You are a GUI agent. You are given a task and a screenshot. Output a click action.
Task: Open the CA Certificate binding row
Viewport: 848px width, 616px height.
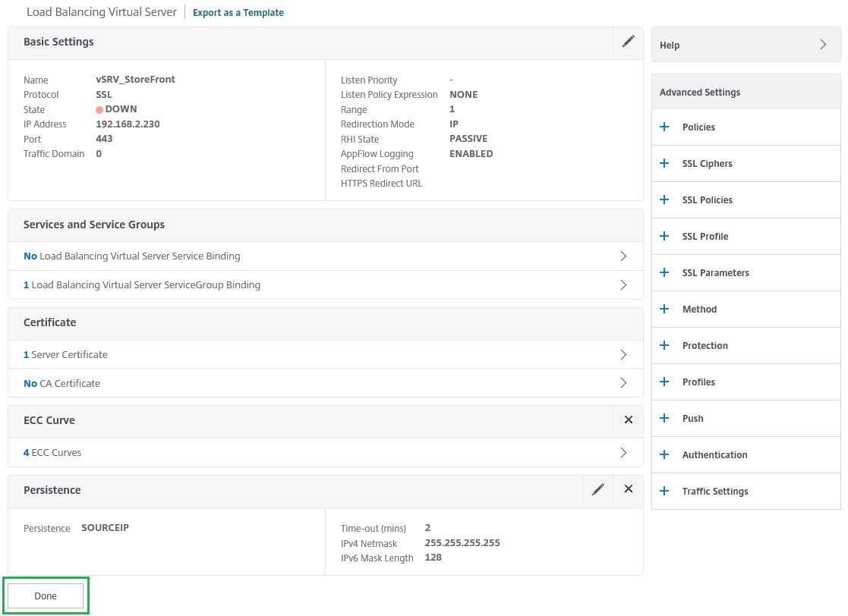point(623,383)
